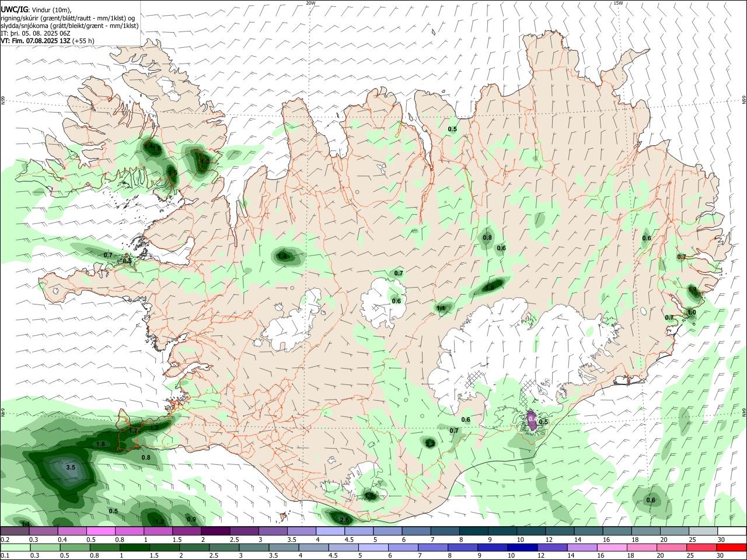Click the 3.5 precipitation value on the map
The width and height of the screenshot is (747, 560).
point(71,467)
